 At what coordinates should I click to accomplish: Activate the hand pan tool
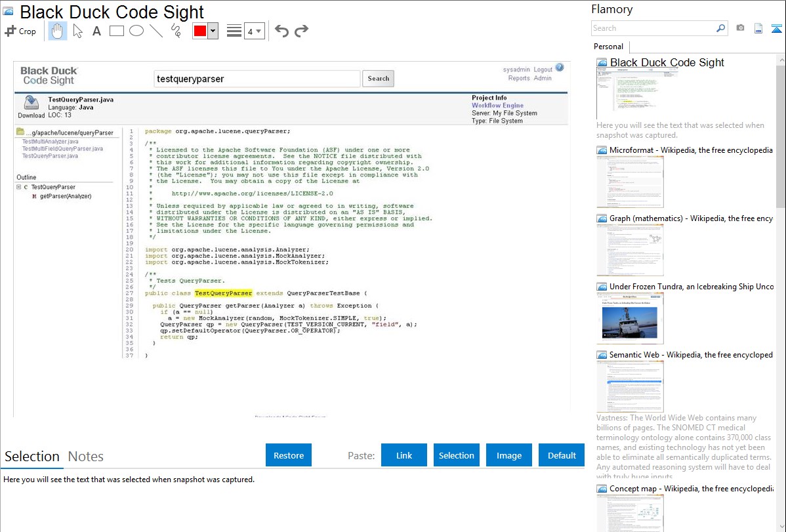pyautogui.click(x=58, y=31)
